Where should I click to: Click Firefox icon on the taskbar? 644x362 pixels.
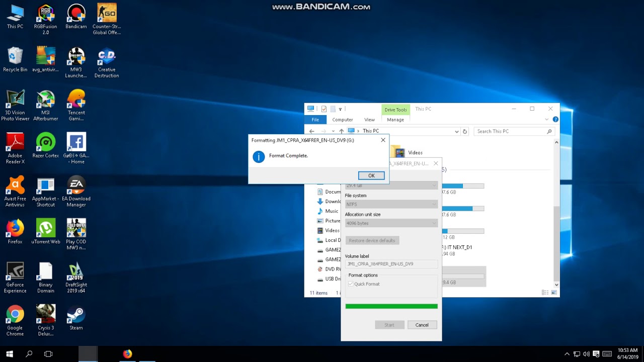(127, 354)
